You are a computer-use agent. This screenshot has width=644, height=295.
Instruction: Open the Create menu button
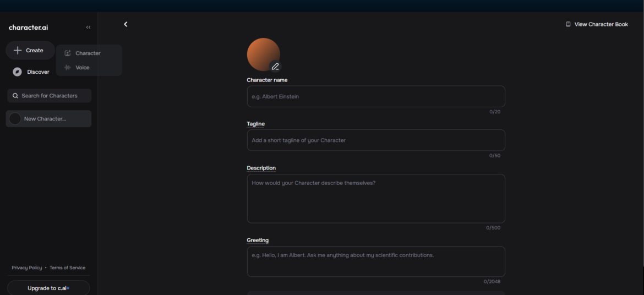(30, 51)
